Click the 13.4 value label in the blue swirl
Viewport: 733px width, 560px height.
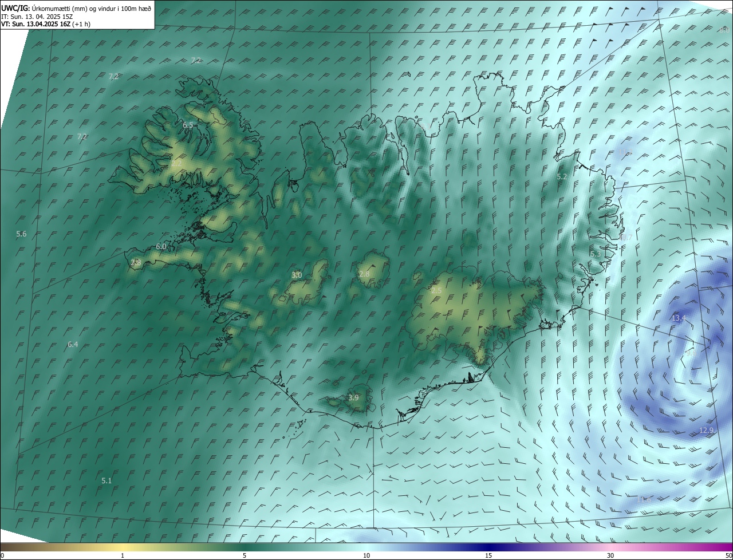point(679,318)
